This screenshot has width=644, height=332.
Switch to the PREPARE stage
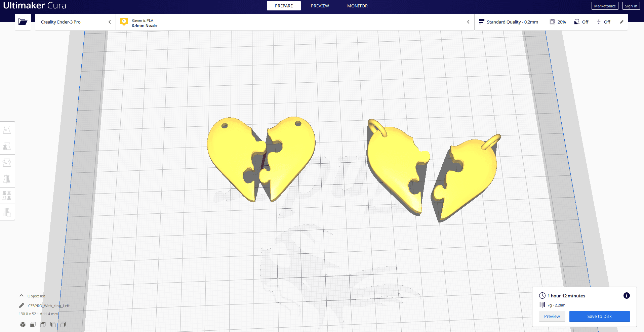(284, 6)
